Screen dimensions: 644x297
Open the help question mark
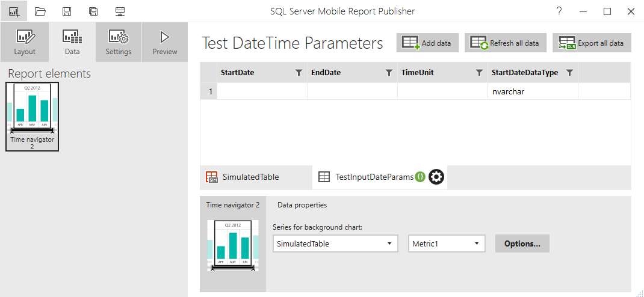559,11
